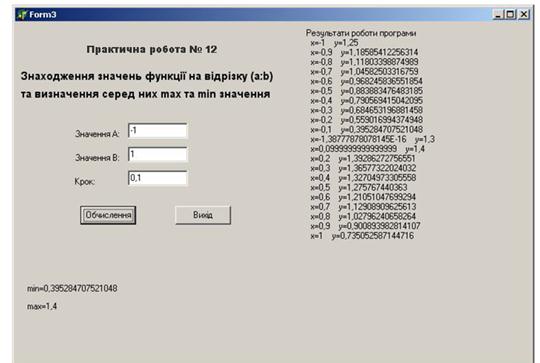Image resolution: width=540 pixels, height=363 pixels.
Task: Minimize the Form3 window
Action: click(498, 14)
